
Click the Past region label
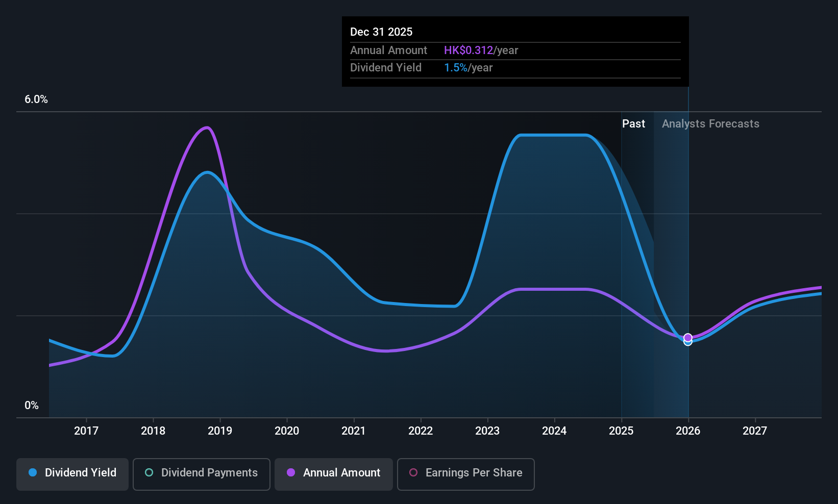tap(633, 124)
